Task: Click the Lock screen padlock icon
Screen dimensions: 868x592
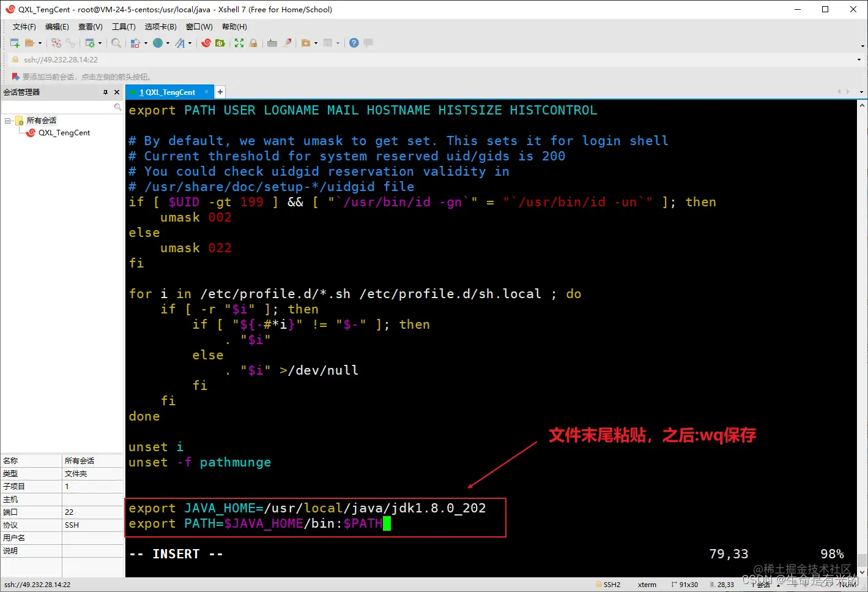Action: [x=253, y=43]
